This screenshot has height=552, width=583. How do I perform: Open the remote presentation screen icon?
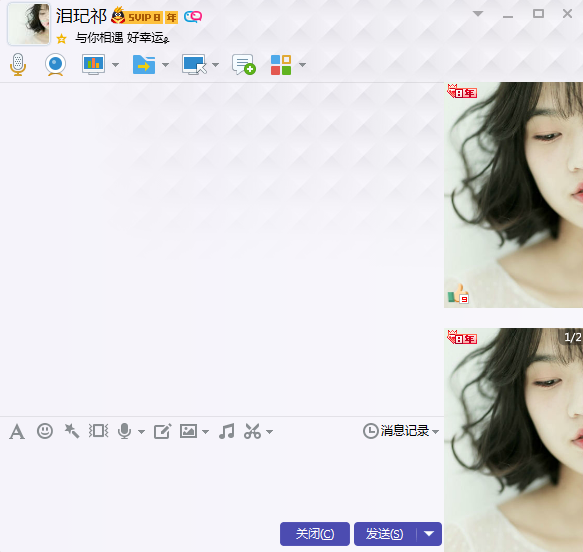93,65
